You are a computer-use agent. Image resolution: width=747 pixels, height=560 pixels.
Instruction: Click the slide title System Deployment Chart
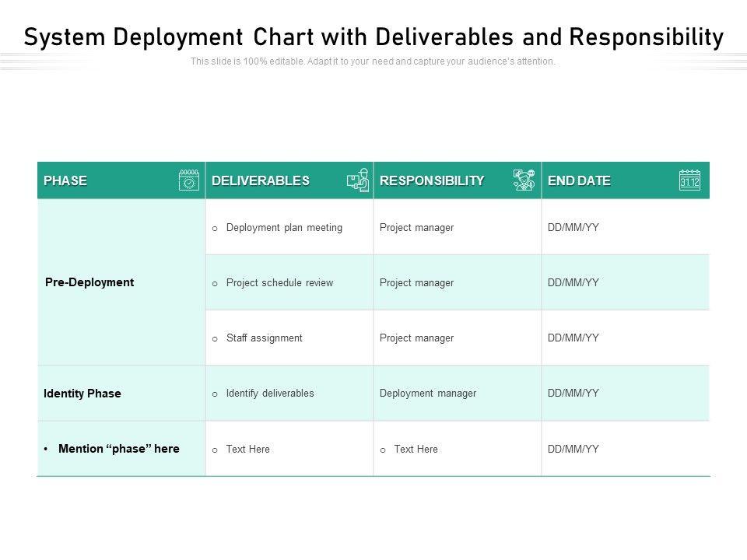373,37
